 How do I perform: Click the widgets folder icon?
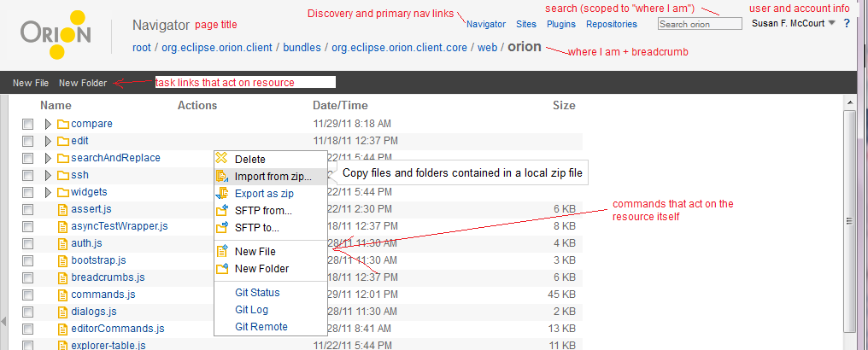point(63,192)
